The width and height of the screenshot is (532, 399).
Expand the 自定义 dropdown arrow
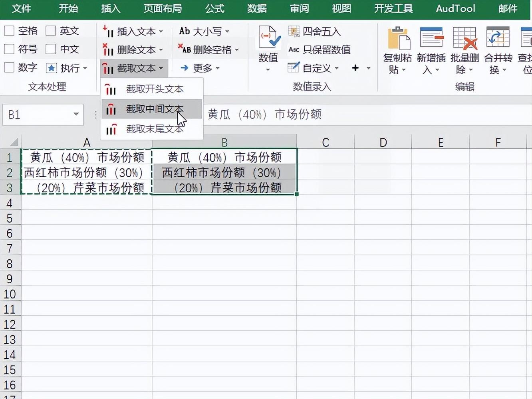point(337,68)
